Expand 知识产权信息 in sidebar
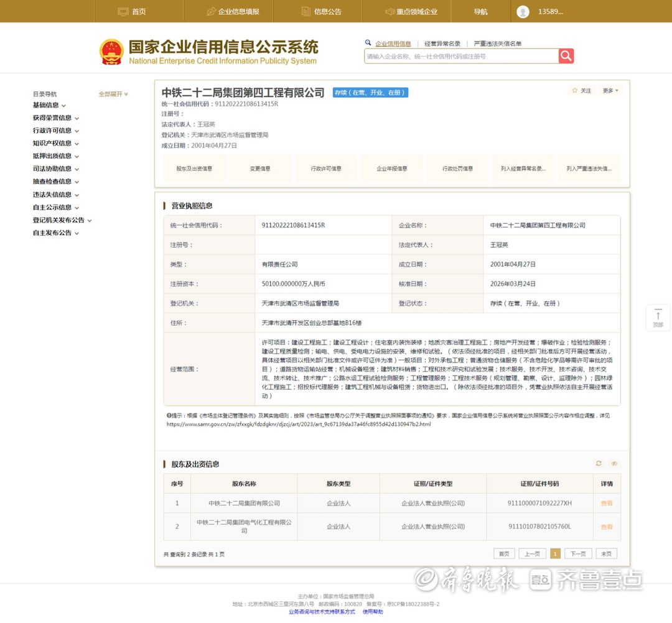 pyautogui.click(x=56, y=144)
